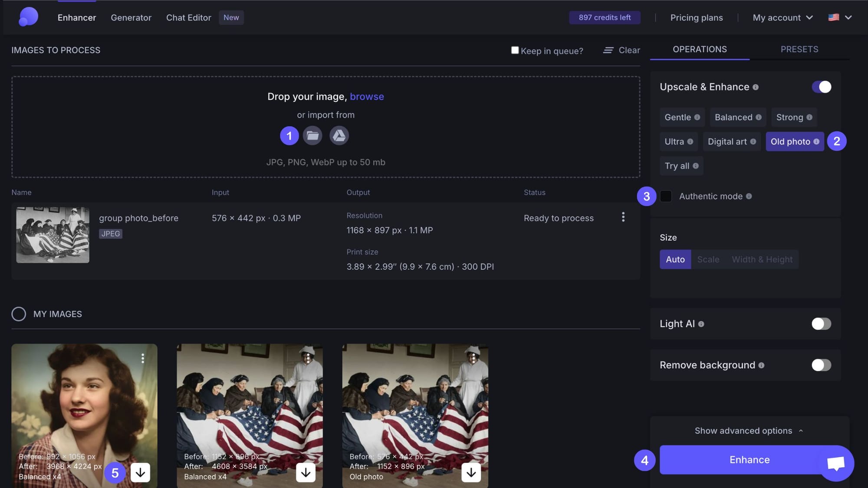868x488 pixels.
Task: Toggle the Upscale & Enhance switch
Action: (821, 87)
